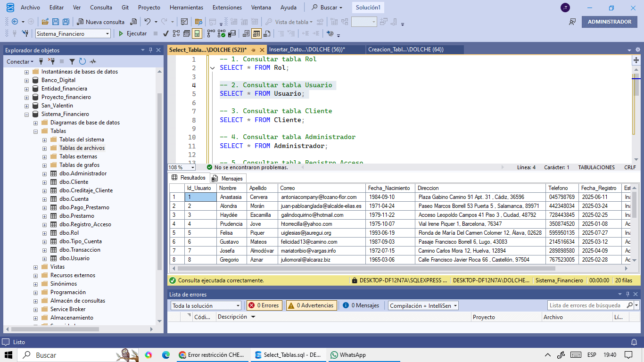644x362 pixels.
Task: Click the Nueva consulta button
Action: click(100, 22)
